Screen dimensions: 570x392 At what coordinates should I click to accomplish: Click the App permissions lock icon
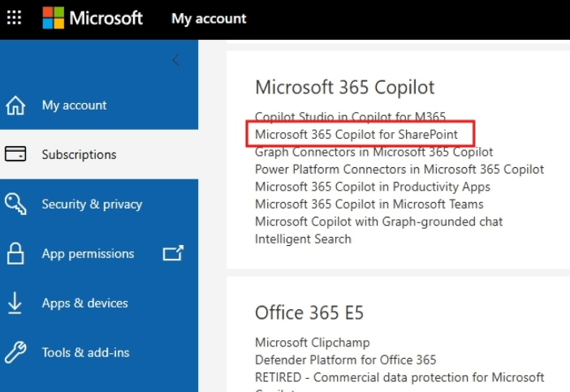(15, 254)
